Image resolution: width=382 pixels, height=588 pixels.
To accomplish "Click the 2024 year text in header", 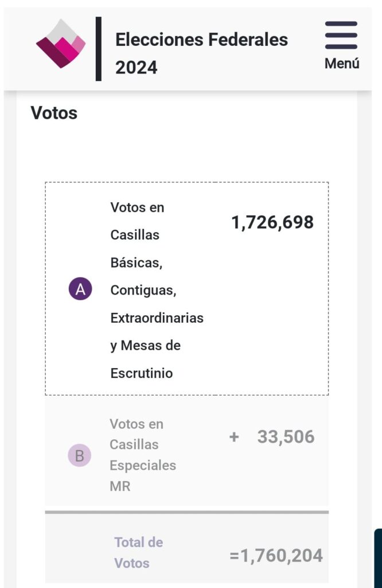I will click(x=137, y=68).
